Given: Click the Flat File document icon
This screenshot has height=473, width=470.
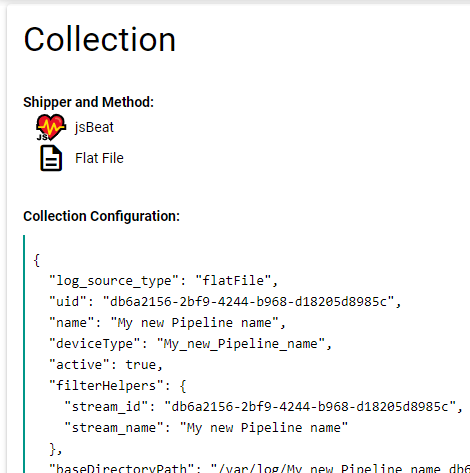Looking at the screenshot, I should (51, 158).
